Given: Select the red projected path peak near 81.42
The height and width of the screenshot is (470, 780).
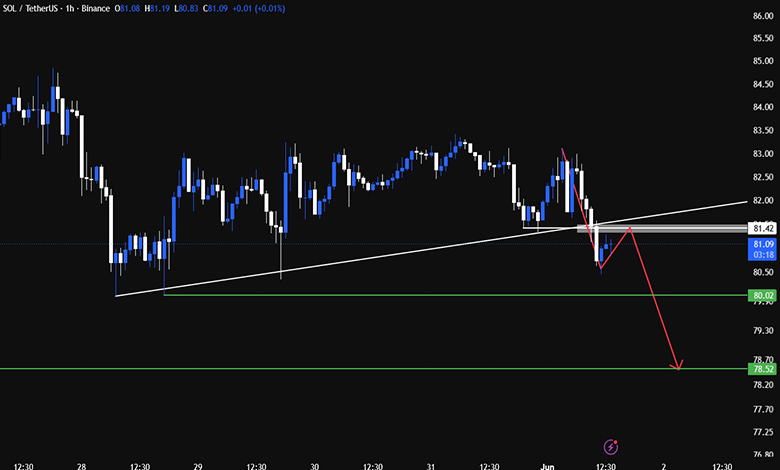Looking at the screenshot, I should pyautogui.click(x=630, y=228).
